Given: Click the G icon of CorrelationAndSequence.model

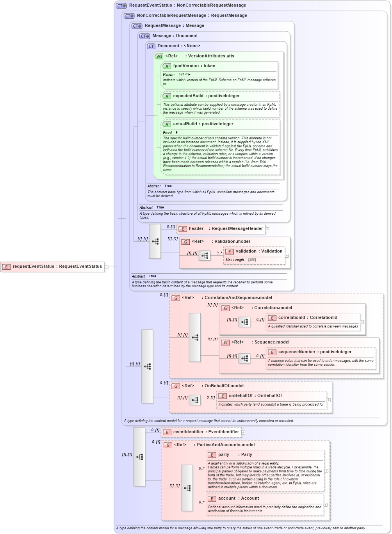Looking at the screenshot, I should 176,298.
